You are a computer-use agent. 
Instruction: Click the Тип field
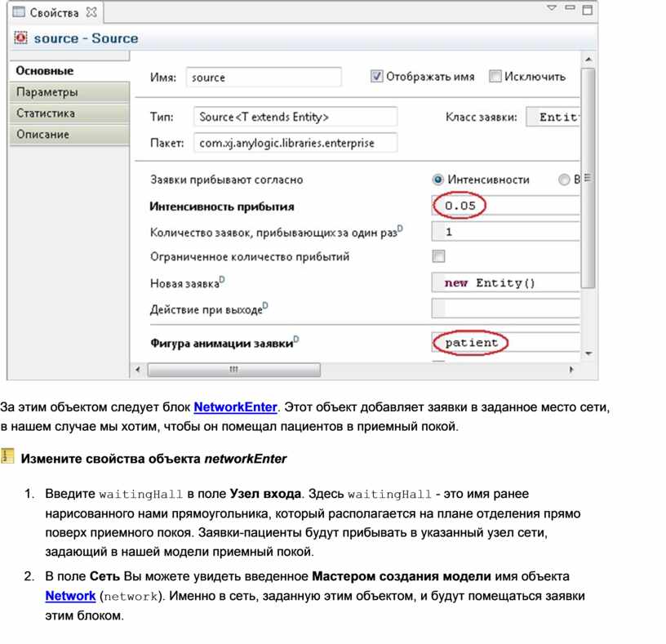click(x=295, y=117)
